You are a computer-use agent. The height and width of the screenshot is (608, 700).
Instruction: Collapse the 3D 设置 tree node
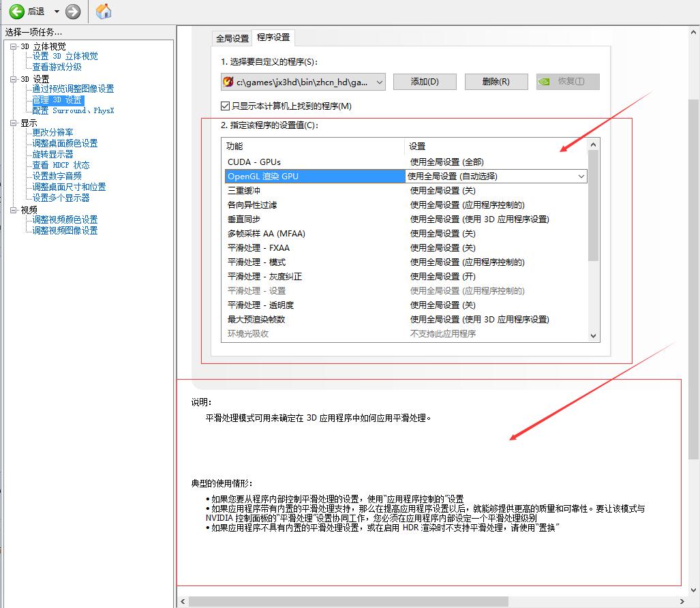pos(14,79)
